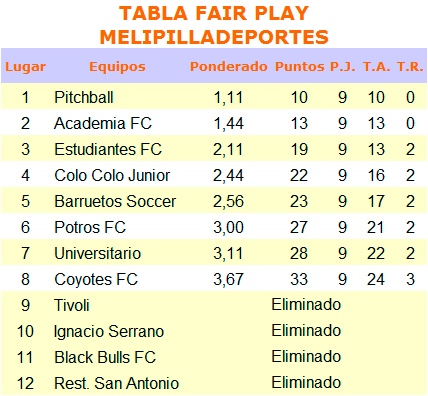This screenshot has height=396, width=428.
Task: Select the T.A. column header
Action: tap(376, 67)
